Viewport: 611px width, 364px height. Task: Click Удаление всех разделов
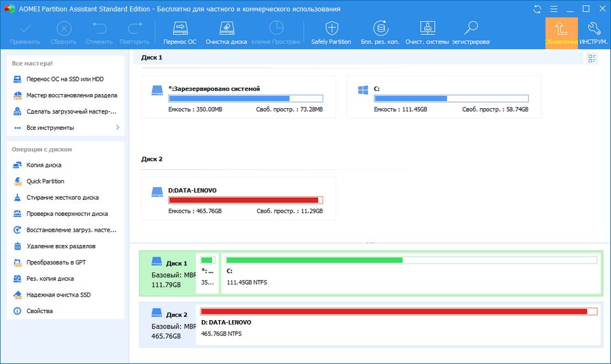(61, 246)
